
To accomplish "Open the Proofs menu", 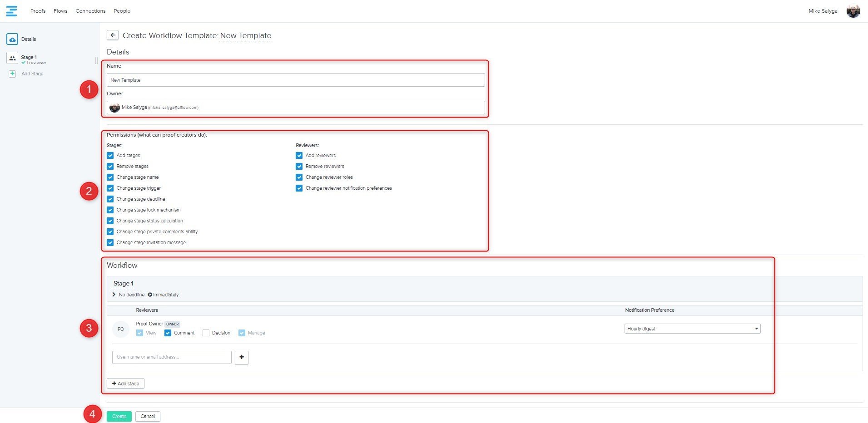I will [38, 11].
